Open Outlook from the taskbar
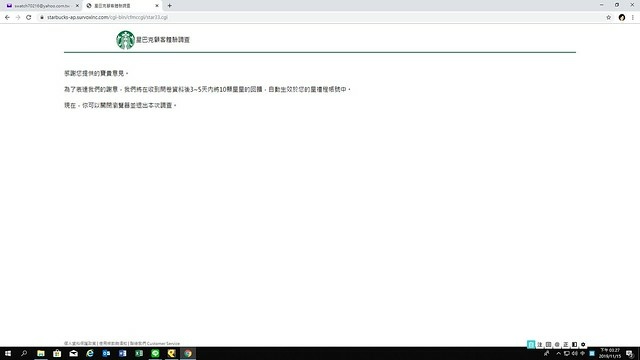The image size is (640, 360). tap(106, 353)
